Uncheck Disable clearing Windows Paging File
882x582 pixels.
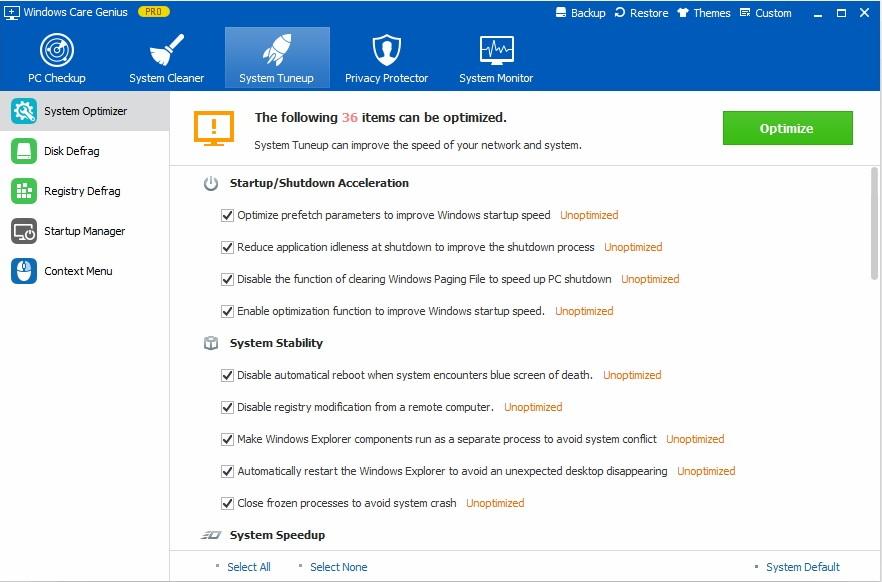coord(227,279)
